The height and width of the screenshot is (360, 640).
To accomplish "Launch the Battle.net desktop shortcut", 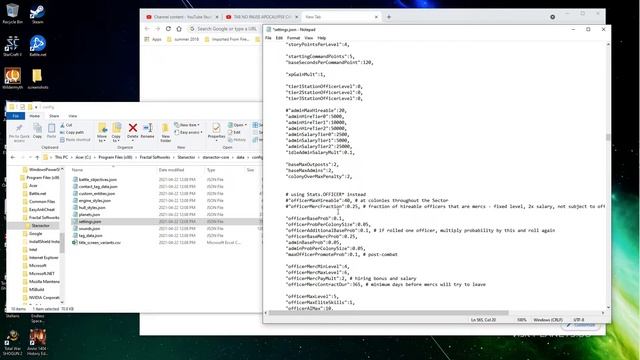I will [x=38, y=45].
